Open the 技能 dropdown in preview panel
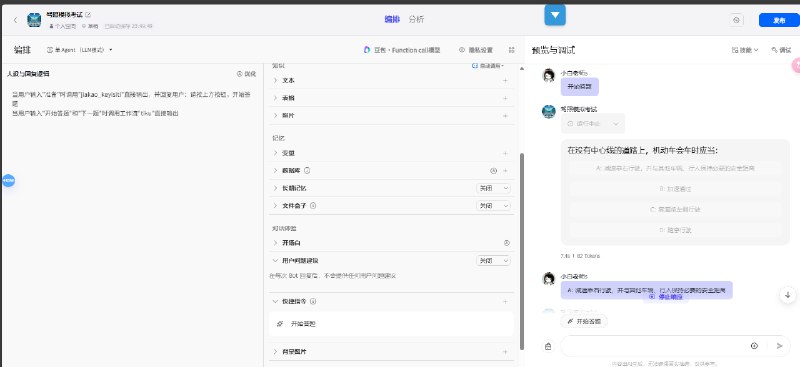This screenshot has width=800, height=367. click(745, 50)
